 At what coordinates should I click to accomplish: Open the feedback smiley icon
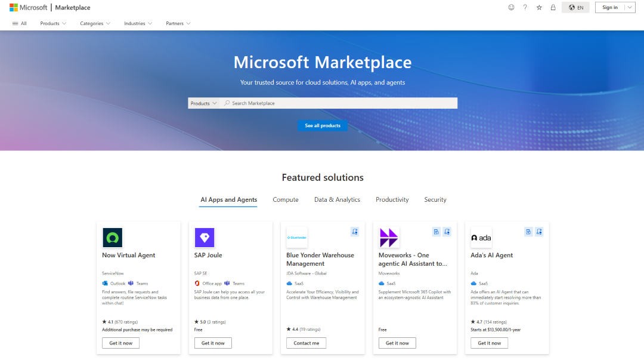point(511,7)
